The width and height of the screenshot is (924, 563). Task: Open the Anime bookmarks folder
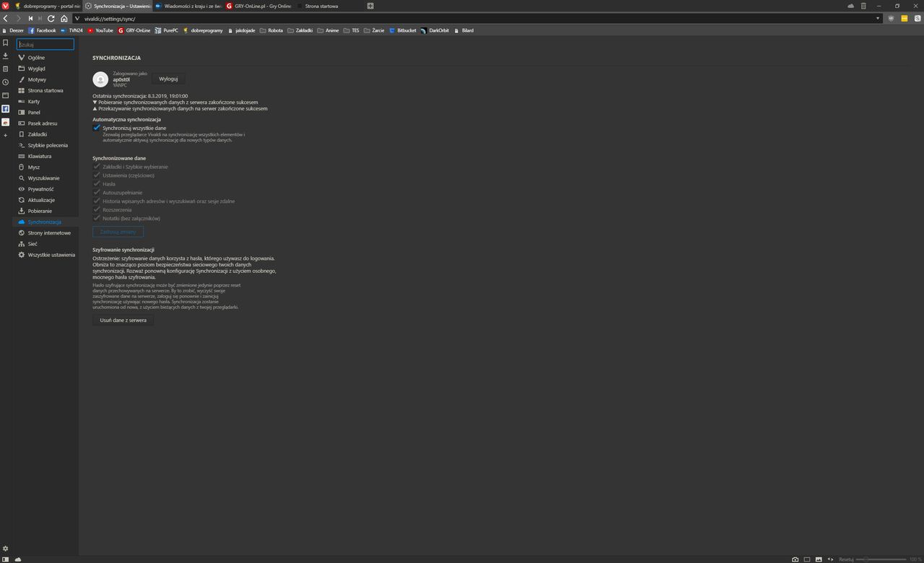[x=328, y=30]
